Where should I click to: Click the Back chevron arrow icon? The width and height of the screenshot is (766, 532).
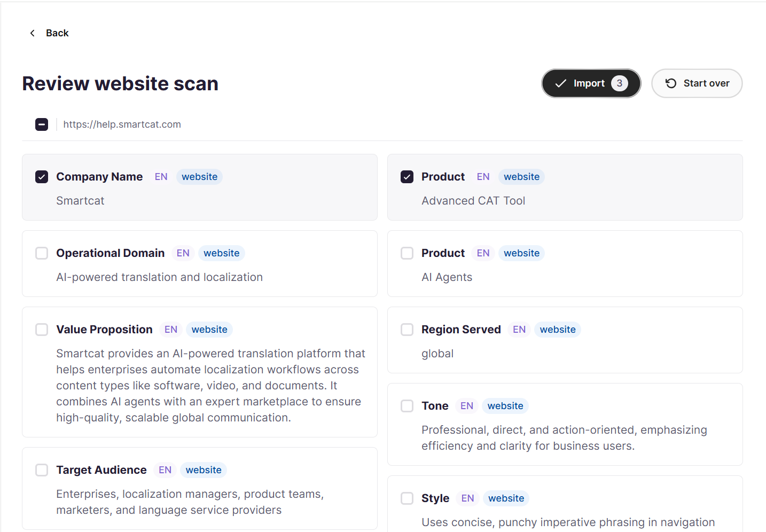[x=33, y=33]
